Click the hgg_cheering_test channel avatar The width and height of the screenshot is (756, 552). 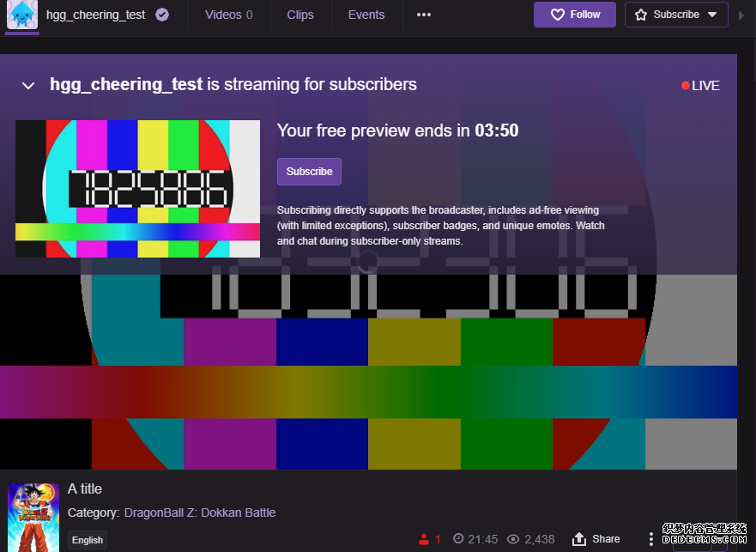pos(22,15)
